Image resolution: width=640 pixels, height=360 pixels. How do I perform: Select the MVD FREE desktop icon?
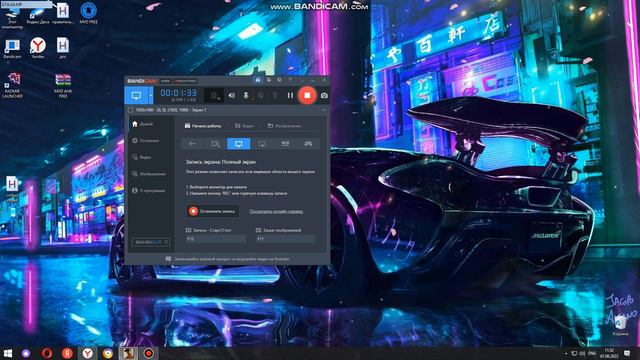(89, 13)
